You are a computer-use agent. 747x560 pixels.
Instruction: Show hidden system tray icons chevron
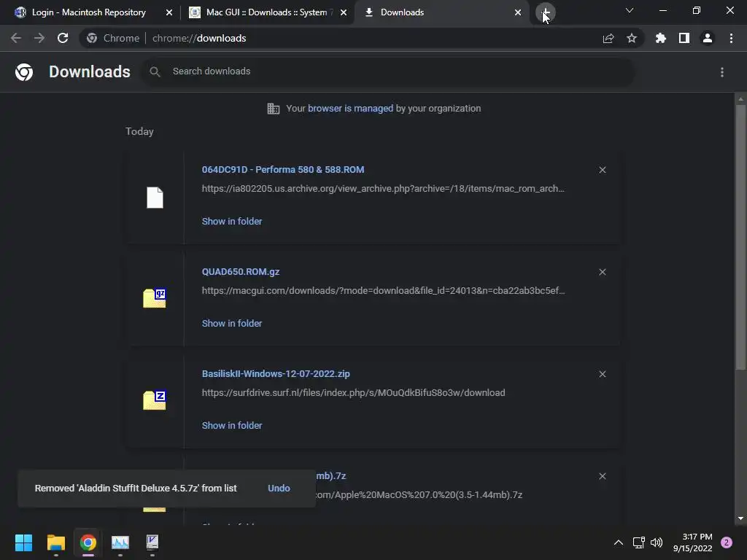tap(619, 542)
